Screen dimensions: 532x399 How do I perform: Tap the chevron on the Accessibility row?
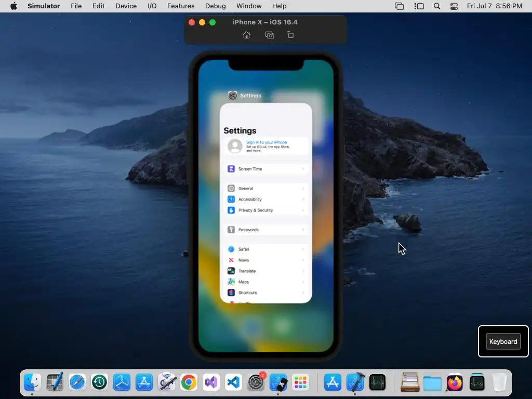click(303, 199)
